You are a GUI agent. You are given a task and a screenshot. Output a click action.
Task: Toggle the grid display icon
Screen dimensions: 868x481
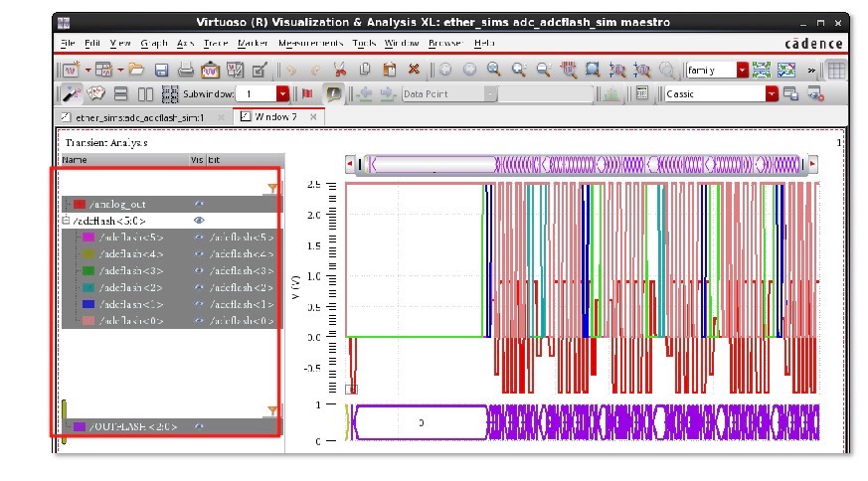pyautogui.click(x=836, y=71)
